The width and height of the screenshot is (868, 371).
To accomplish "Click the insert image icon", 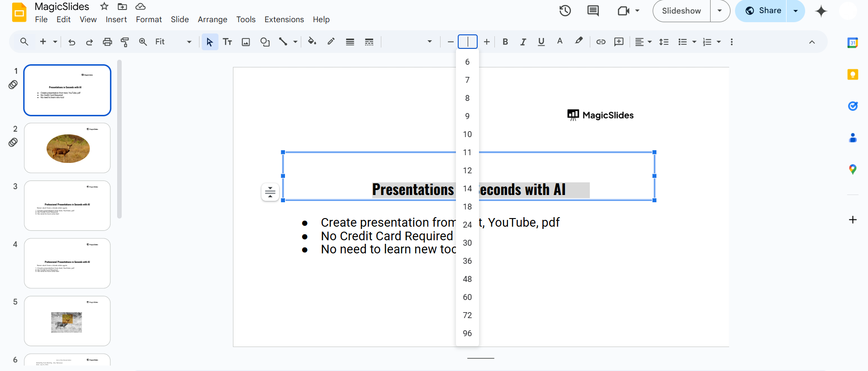I will pyautogui.click(x=246, y=42).
